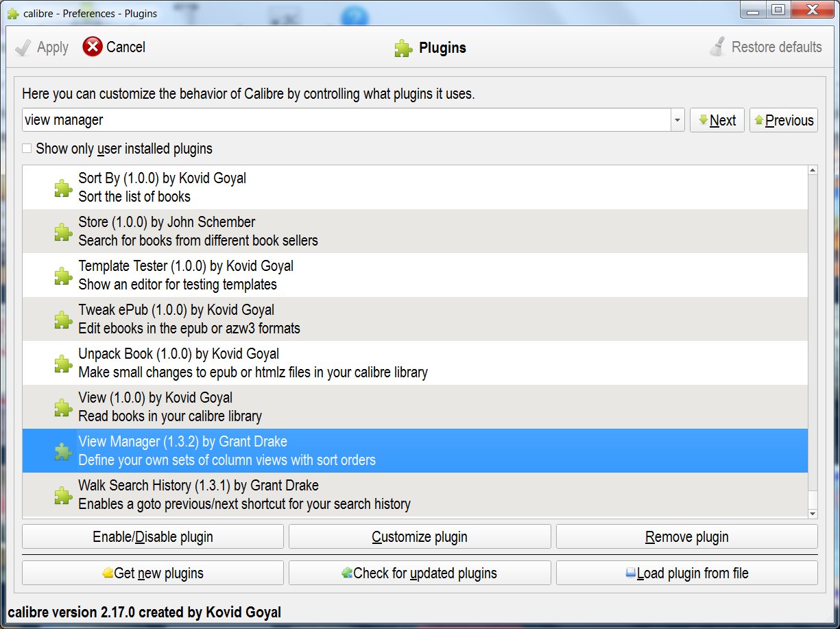Click the calibre icon in the title bar
Viewport: 840px width, 629px height.
point(12,13)
